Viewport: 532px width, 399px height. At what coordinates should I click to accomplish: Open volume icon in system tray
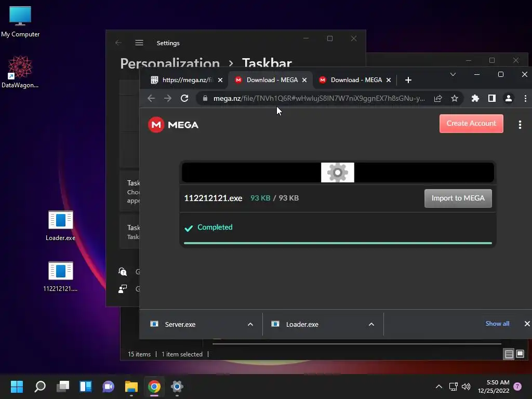pyautogui.click(x=466, y=387)
